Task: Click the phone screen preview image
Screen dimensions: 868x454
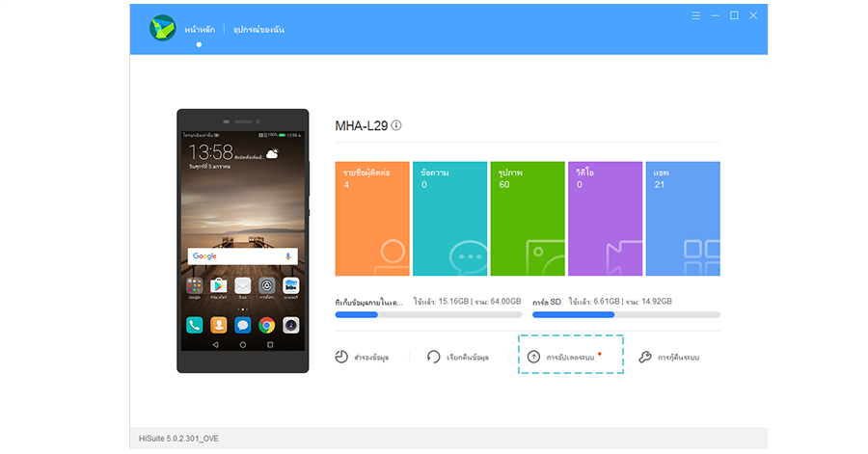Action: click(243, 239)
